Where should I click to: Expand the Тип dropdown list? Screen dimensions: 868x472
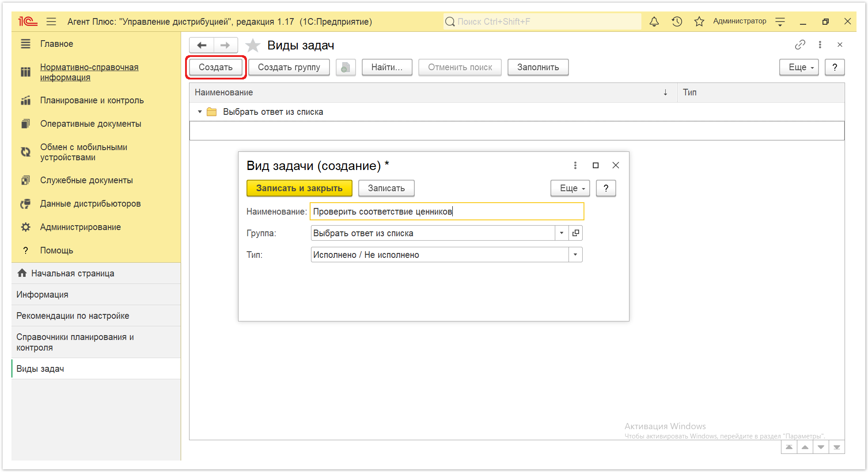click(x=575, y=255)
